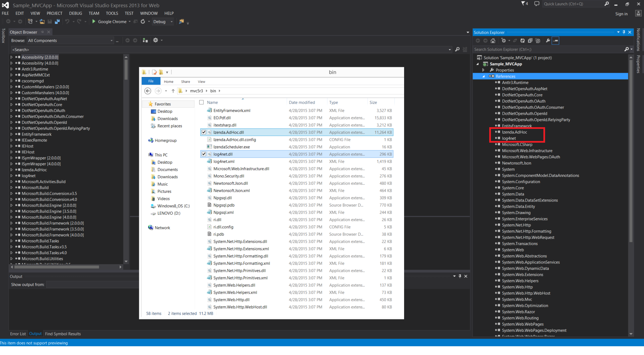Sort files by the Date modified column
644x355 pixels.
302,102
